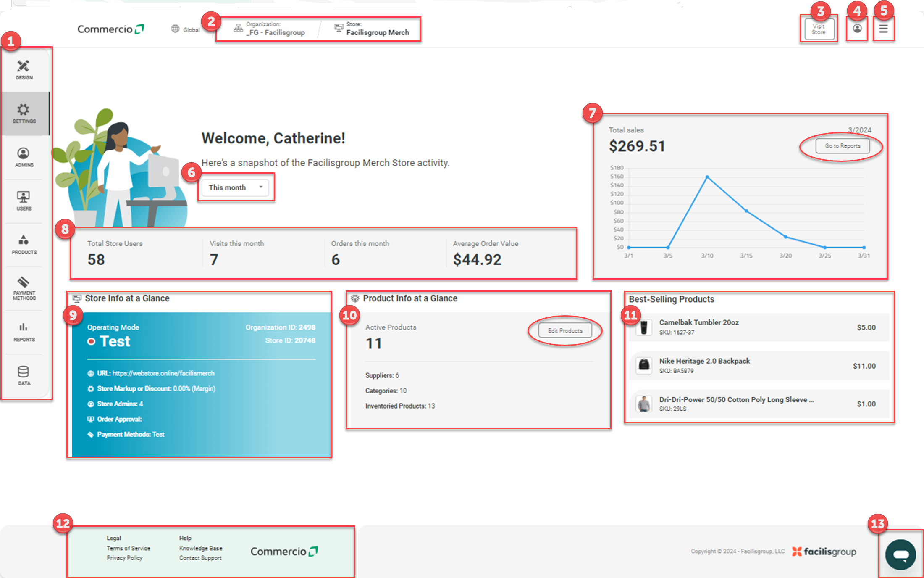Viewport: 924px width, 578px height.
Task: Click the Edit Products button
Action: [x=565, y=330]
